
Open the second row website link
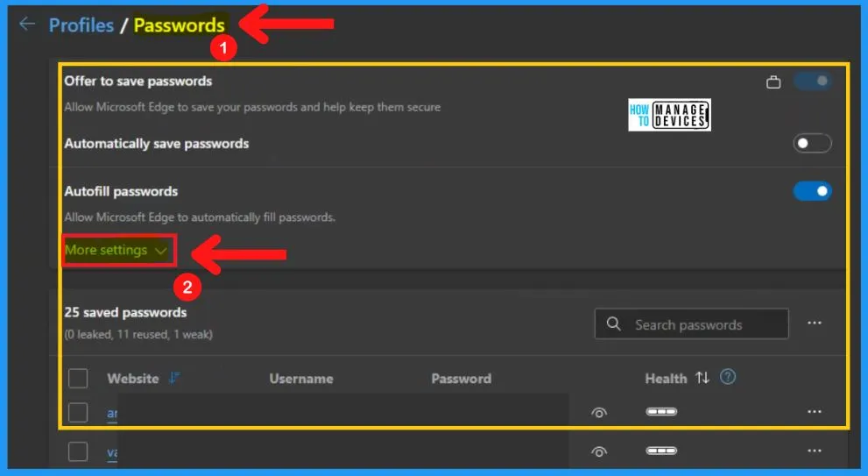click(112, 452)
